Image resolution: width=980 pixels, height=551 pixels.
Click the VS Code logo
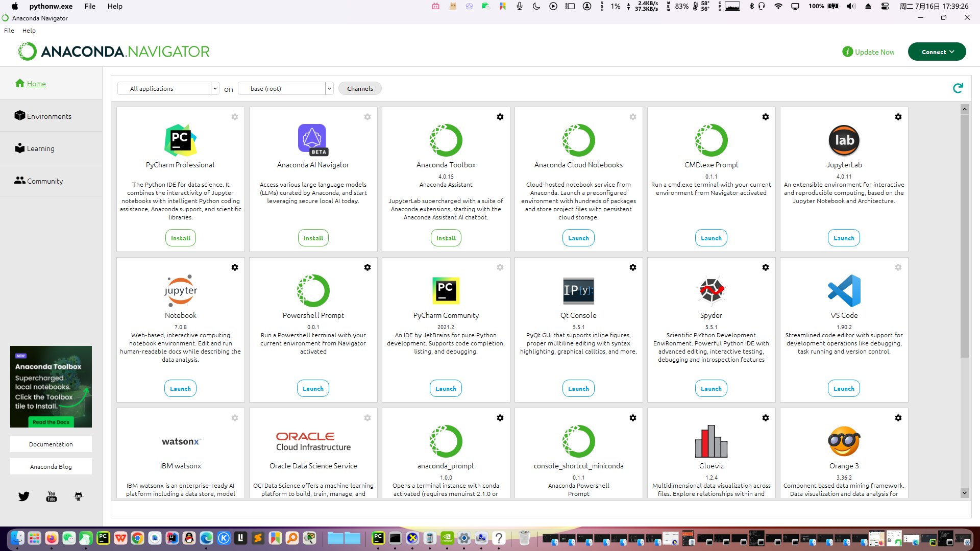[844, 290]
